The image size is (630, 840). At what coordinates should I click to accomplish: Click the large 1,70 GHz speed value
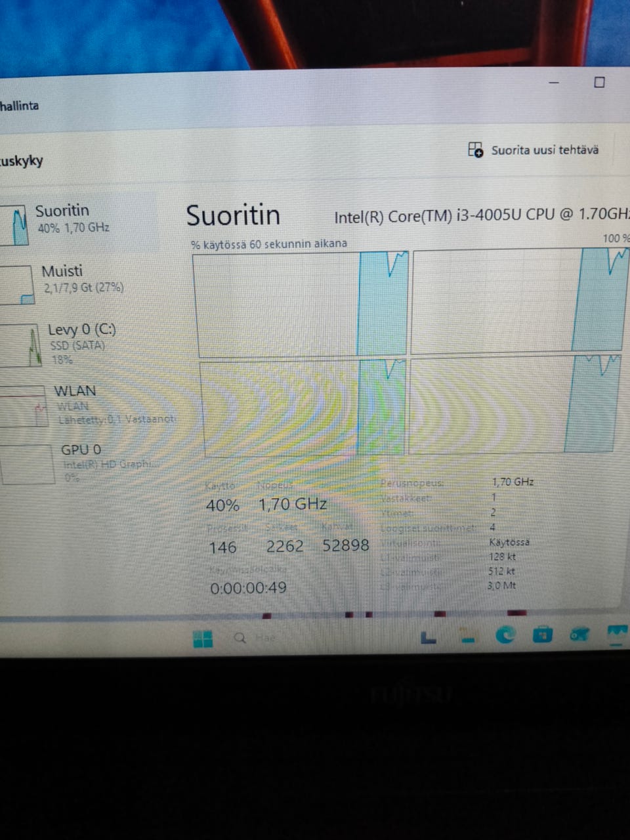[x=293, y=504]
